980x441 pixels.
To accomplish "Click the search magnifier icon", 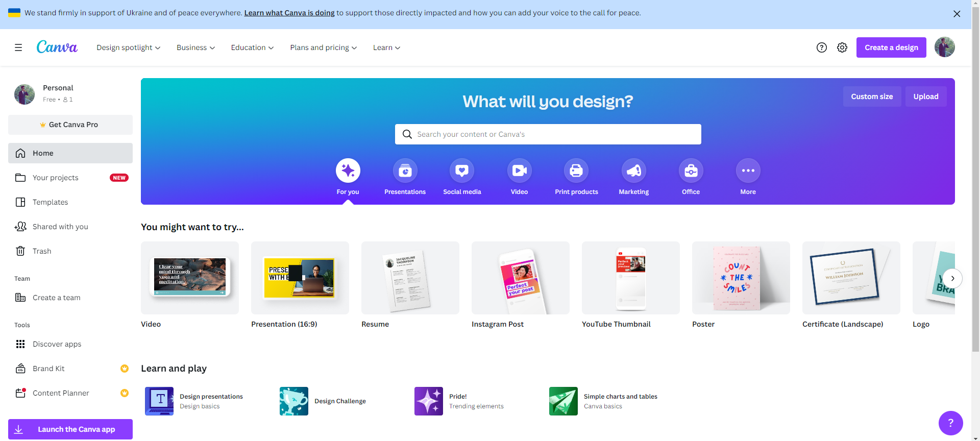I will tap(407, 134).
